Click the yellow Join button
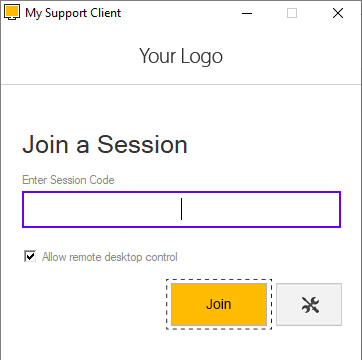This screenshot has height=360, width=362. tap(219, 304)
